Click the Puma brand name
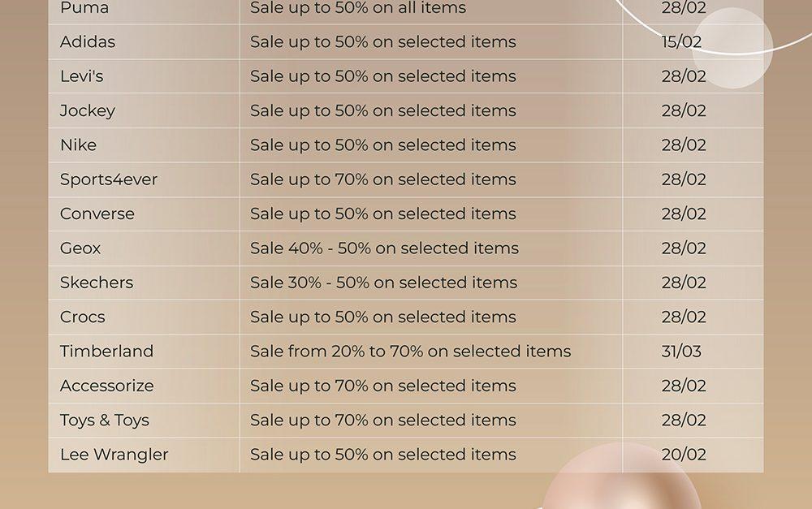The image size is (812, 509). coord(84,8)
